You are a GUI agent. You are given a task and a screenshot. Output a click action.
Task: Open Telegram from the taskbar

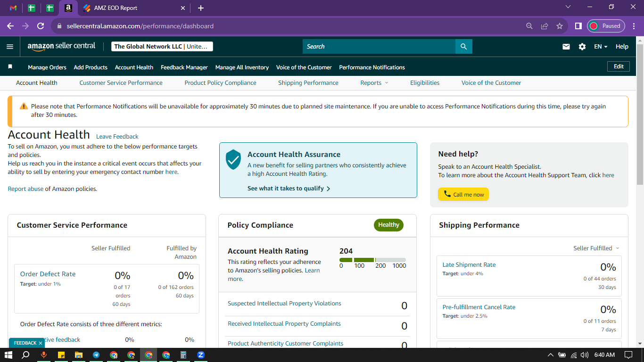pos(96,355)
